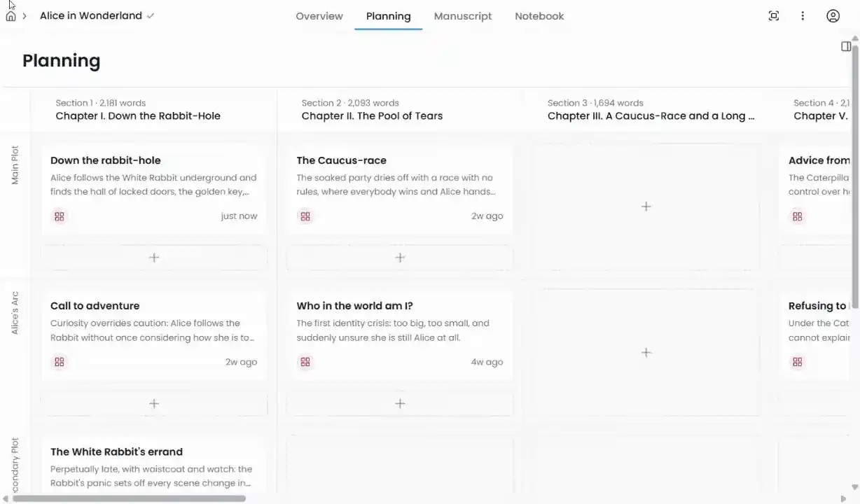Click grid icon on The Caucus-race card
860x504 pixels.
pos(305,216)
